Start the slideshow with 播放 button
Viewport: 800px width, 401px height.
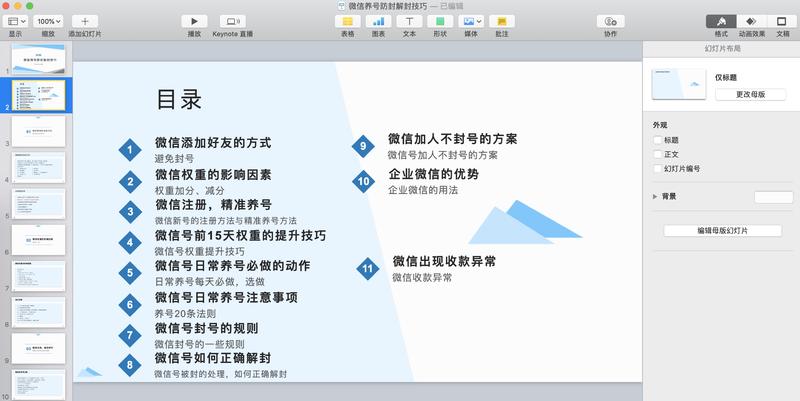pos(194,21)
